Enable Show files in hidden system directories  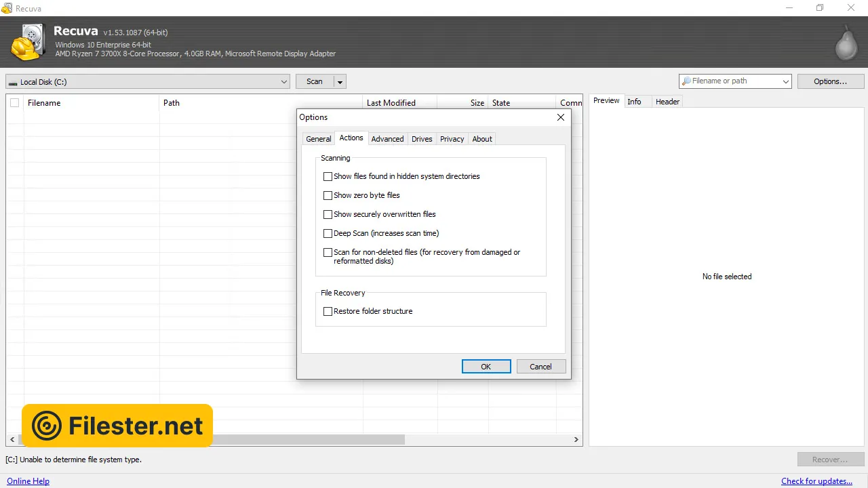[328, 176]
